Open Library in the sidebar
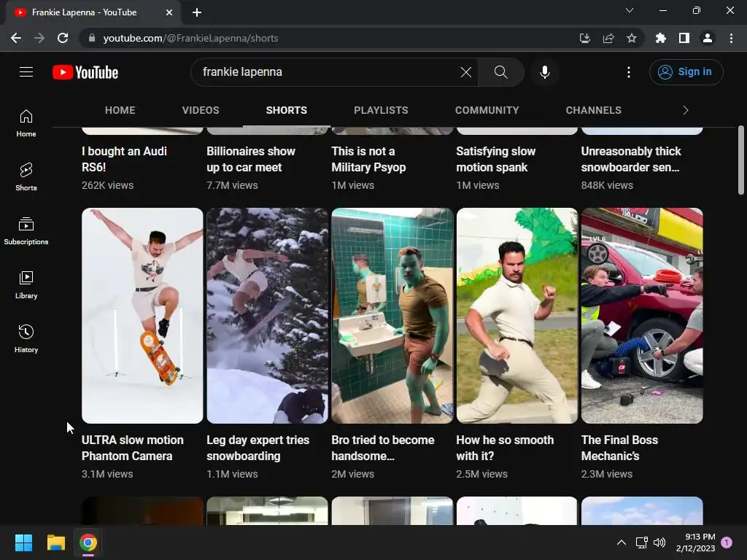The image size is (747, 560). [x=26, y=284]
